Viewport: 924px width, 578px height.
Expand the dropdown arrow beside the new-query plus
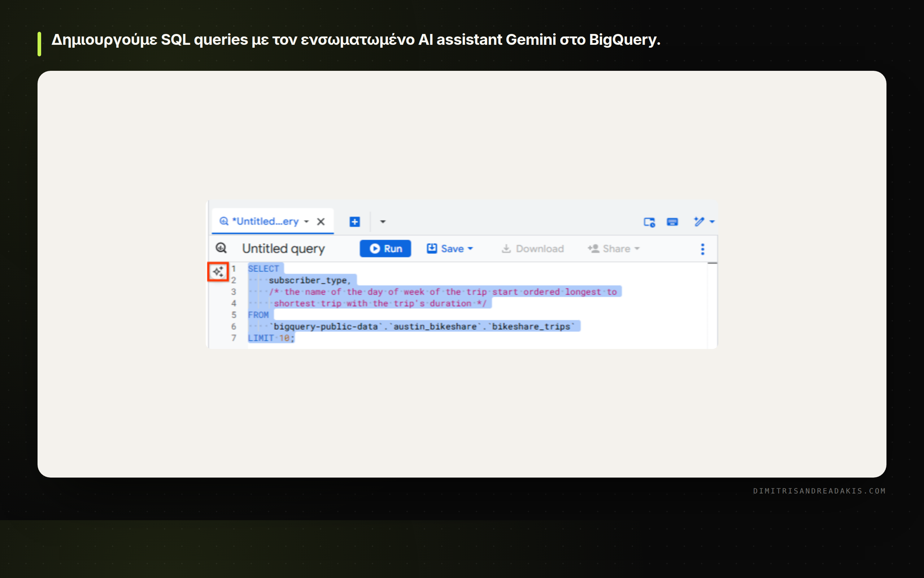tap(383, 222)
